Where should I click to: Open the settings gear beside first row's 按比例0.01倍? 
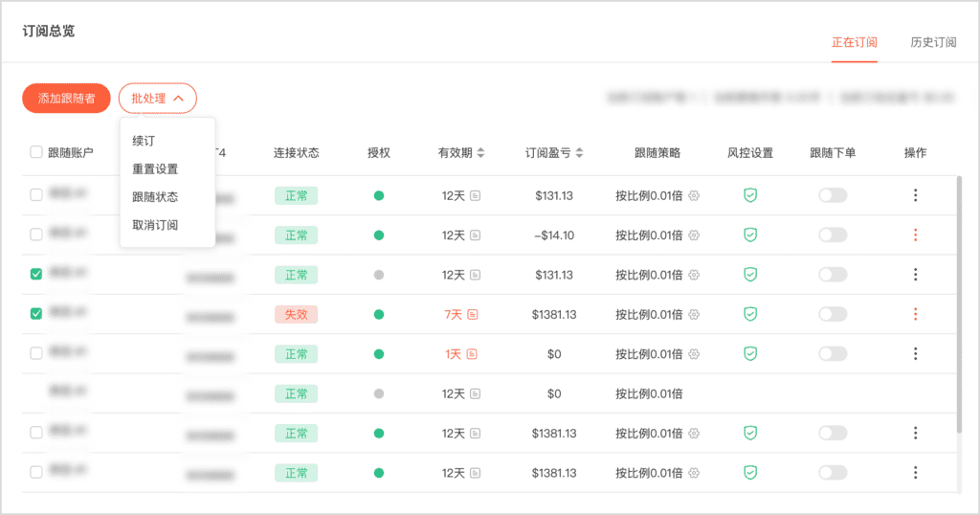(694, 195)
